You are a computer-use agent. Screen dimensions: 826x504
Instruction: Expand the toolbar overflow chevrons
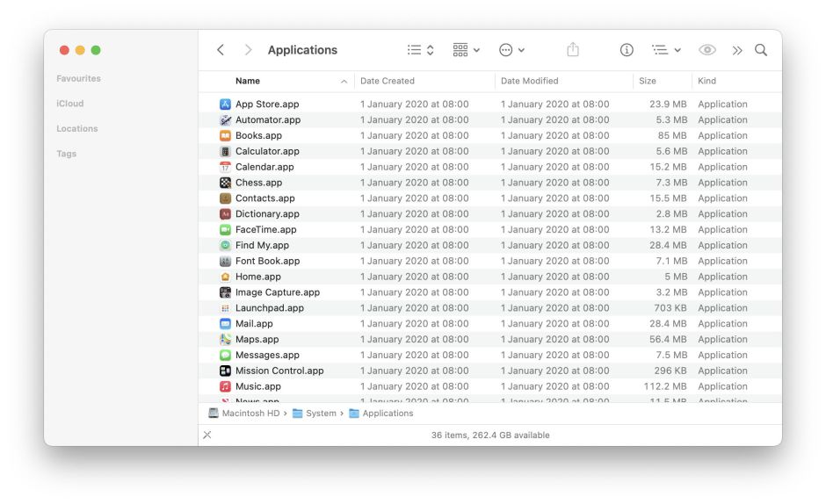point(737,50)
